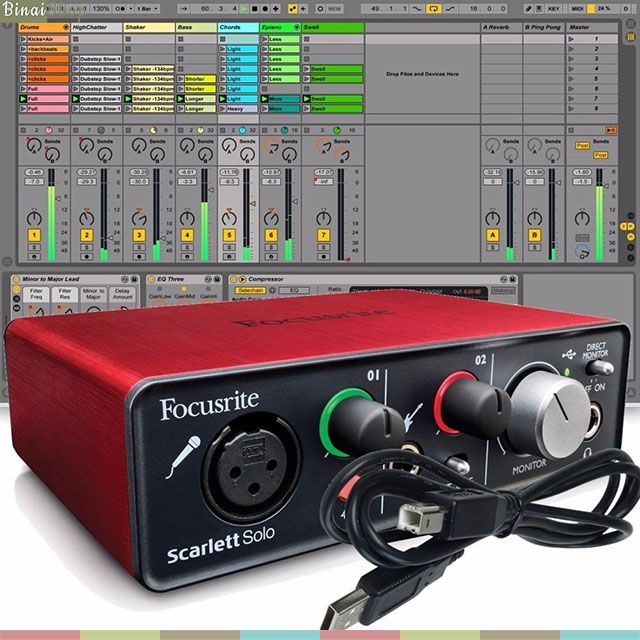Launch the +backbeats clip
Viewport: 640px width, 640px height.
(x=23, y=49)
